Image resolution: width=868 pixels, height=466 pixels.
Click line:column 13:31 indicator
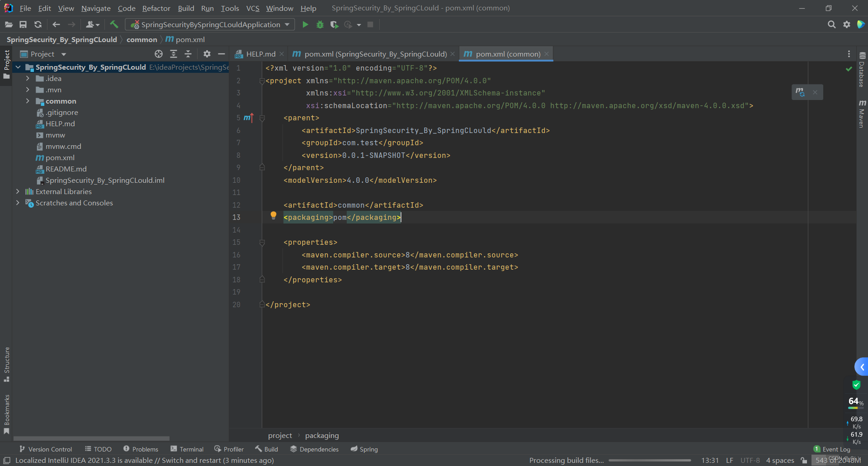[710, 460]
